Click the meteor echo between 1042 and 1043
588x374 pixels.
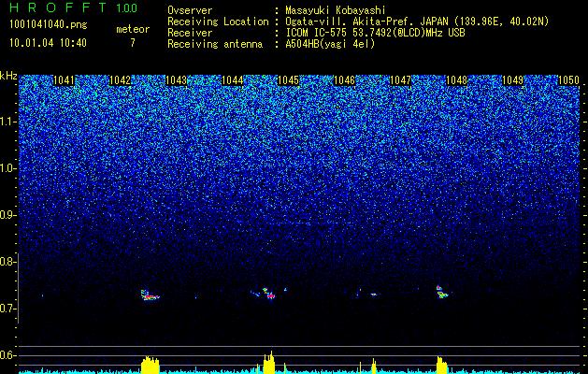(x=150, y=295)
